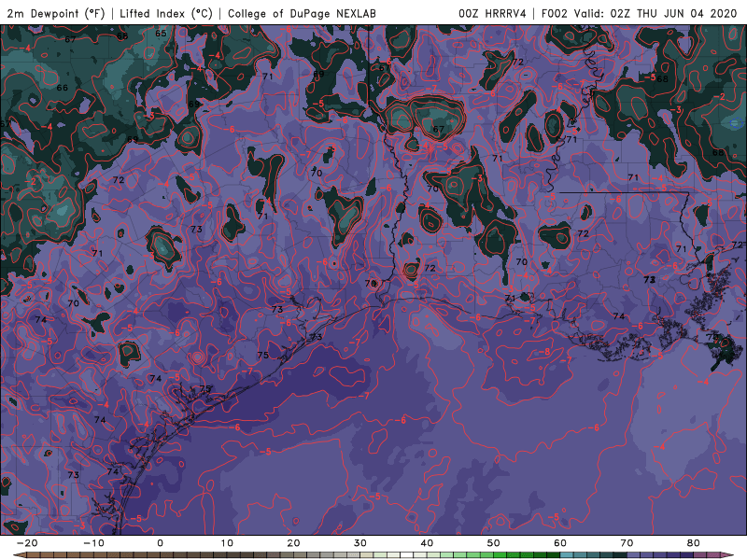The width and height of the screenshot is (747, 560).
Task: Click the 50 tick label on colorbar
Action: click(494, 543)
